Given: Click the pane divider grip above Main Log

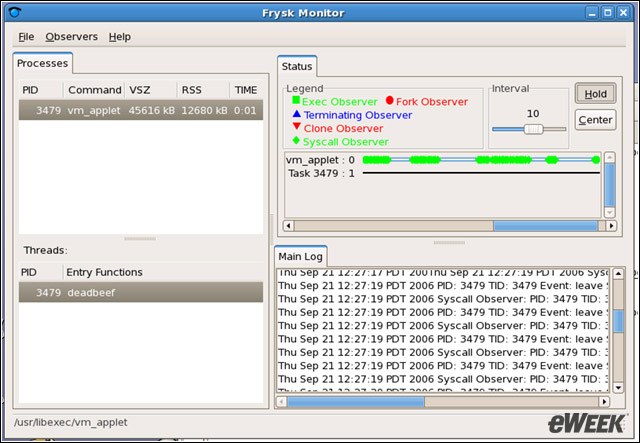Looking at the screenshot, I should pyautogui.click(x=449, y=243).
